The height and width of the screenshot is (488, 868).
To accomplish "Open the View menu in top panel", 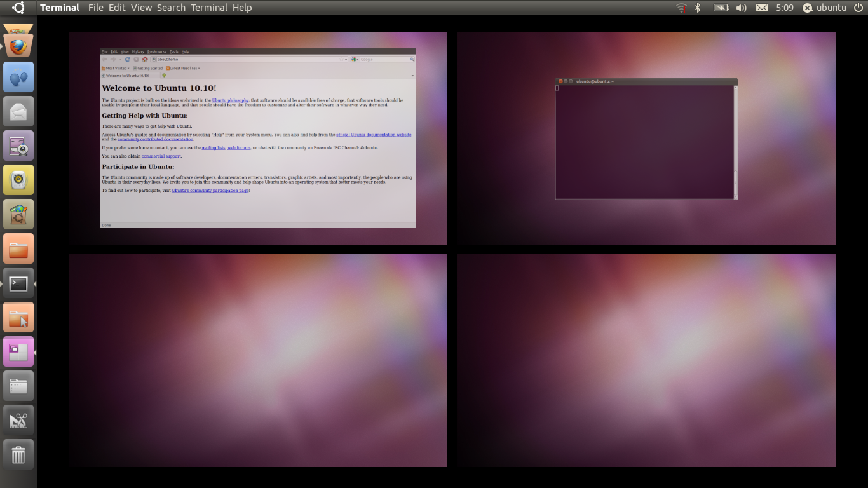I will [x=141, y=8].
